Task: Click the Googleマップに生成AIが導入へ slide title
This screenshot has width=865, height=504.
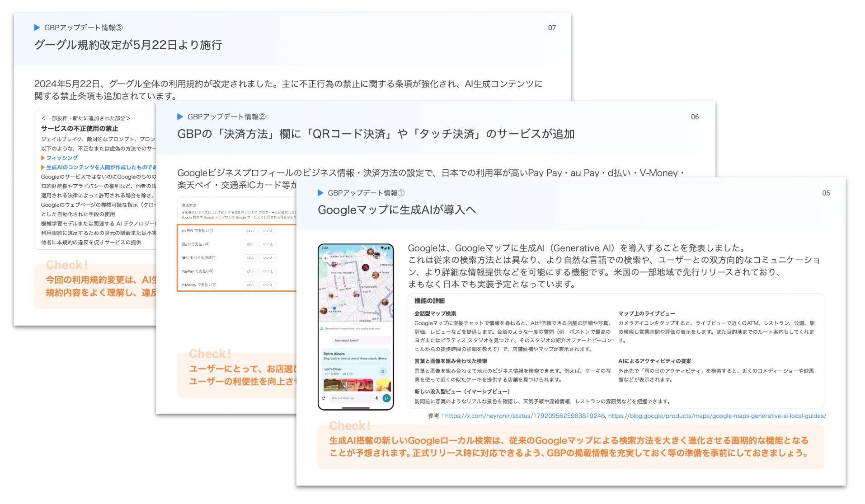Action: (397, 210)
